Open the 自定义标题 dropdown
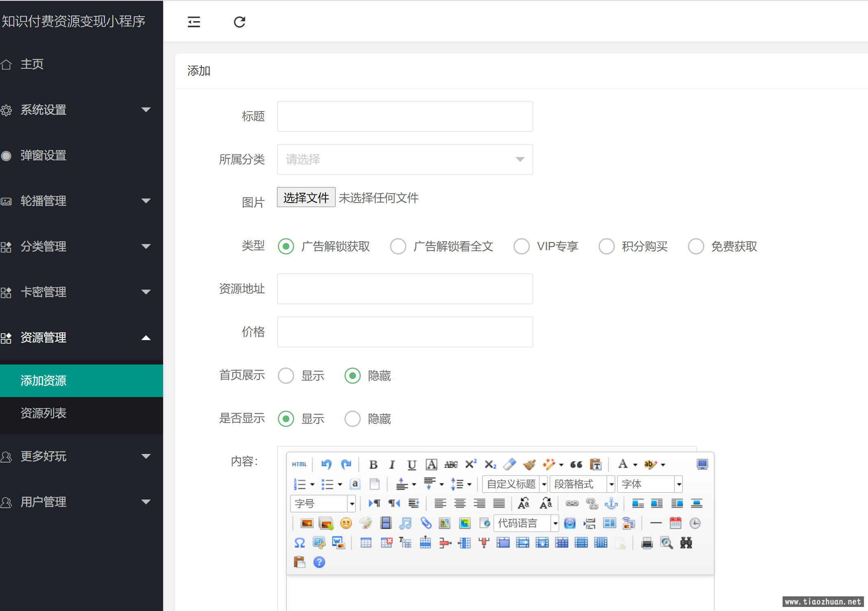868x611 pixels. [515, 484]
